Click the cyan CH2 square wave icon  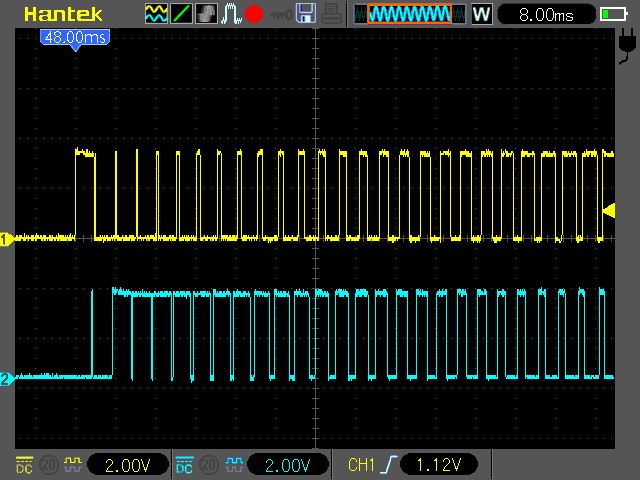234,464
